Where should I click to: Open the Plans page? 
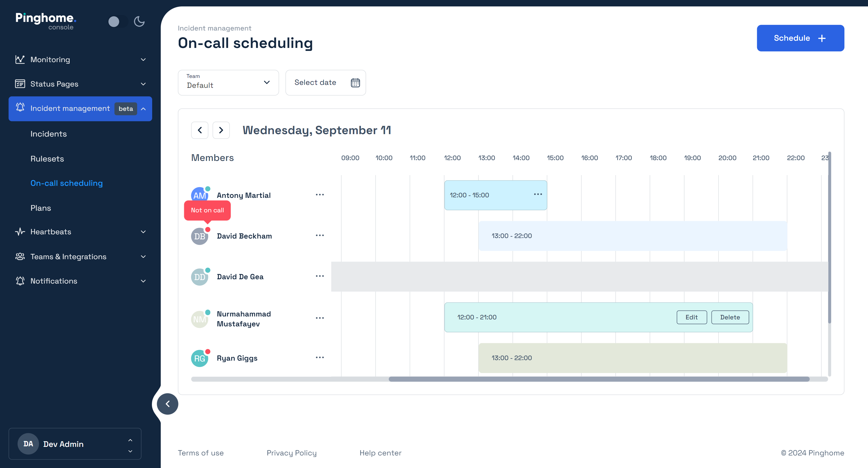coord(40,208)
